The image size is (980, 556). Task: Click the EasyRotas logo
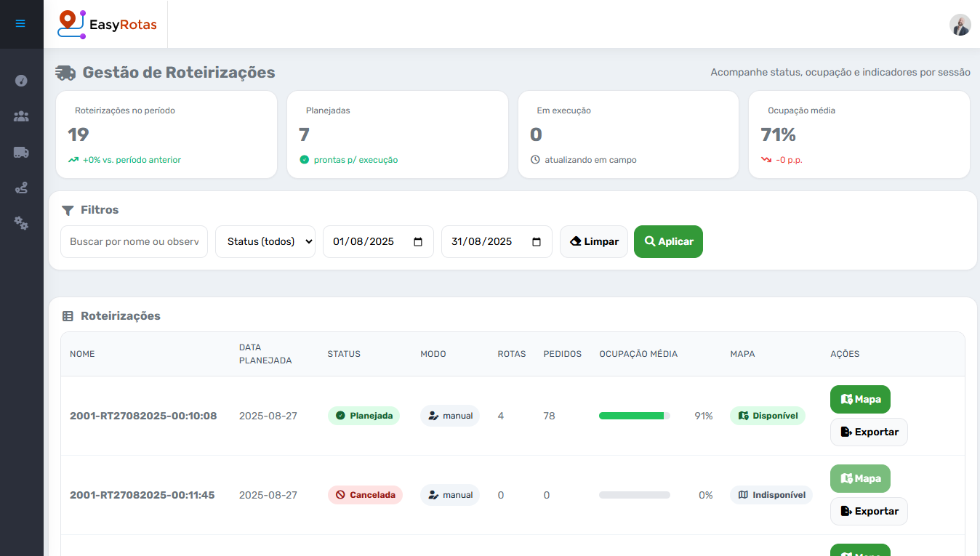click(x=107, y=25)
